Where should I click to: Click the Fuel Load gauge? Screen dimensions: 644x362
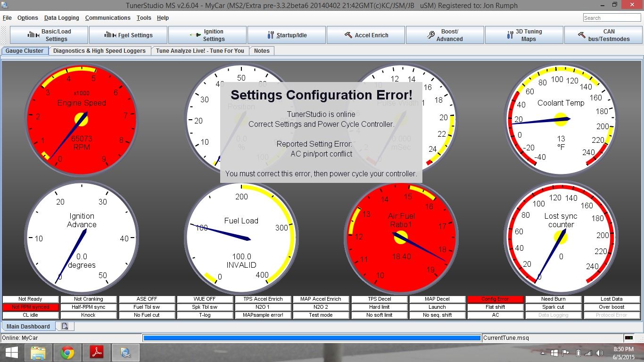[241, 238]
